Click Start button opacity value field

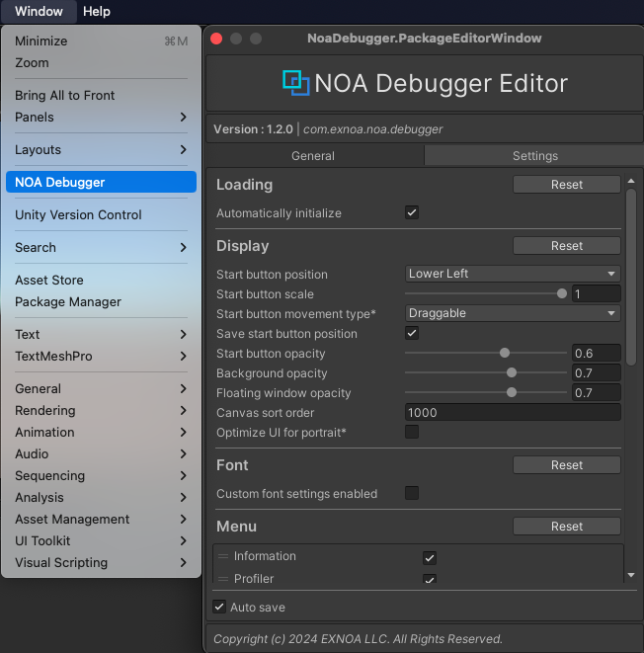click(597, 353)
